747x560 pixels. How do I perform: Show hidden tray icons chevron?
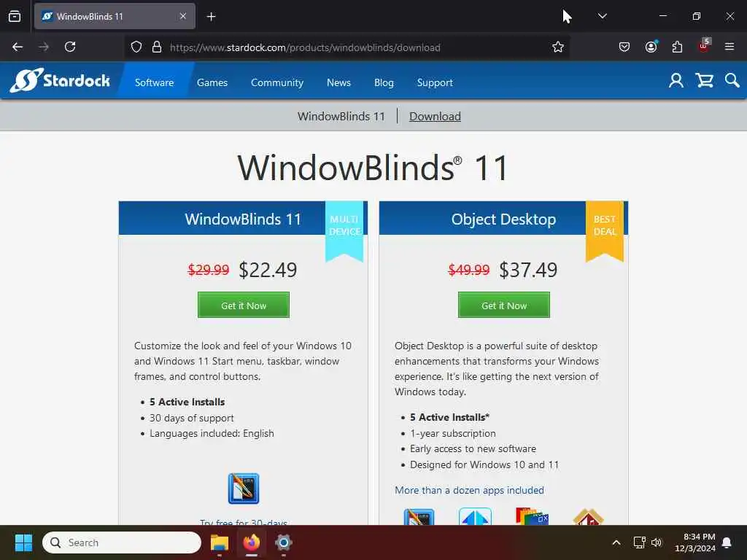616,542
